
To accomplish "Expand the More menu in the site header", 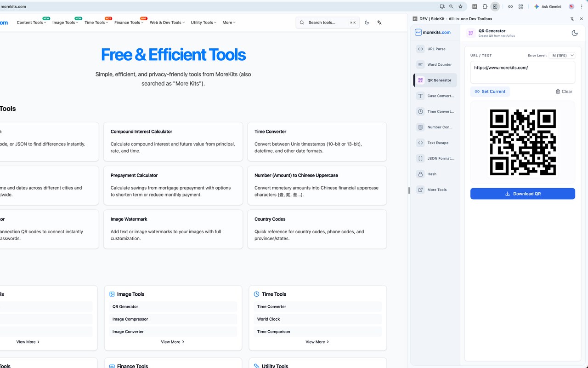I will click(229, 23).
